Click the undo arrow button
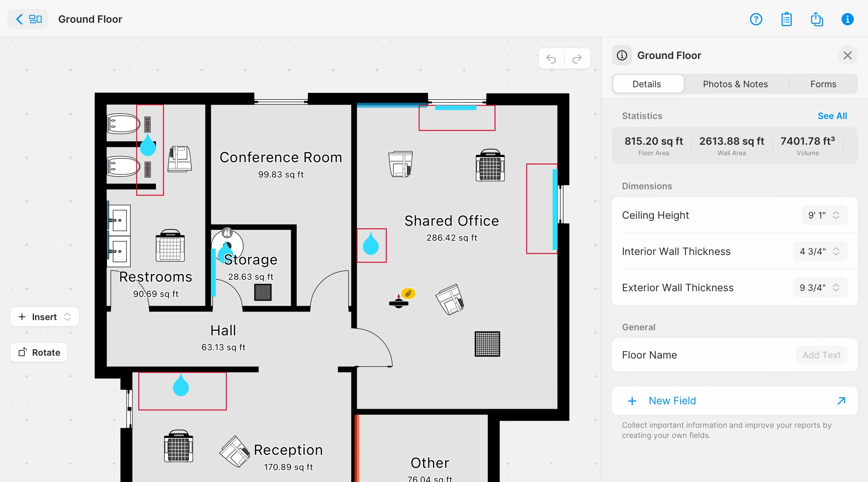The width and height of the screenshot is (868, 482). click(551, 59)
